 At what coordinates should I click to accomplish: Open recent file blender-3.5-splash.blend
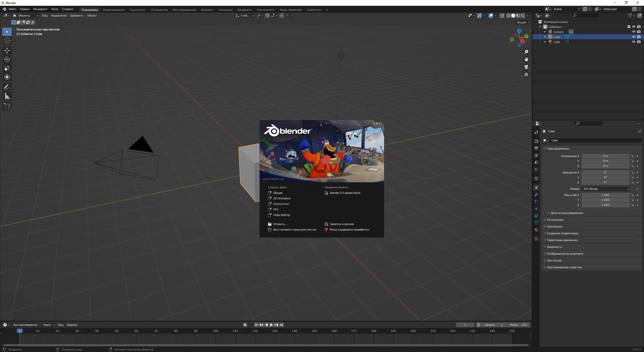coord(345,193)
